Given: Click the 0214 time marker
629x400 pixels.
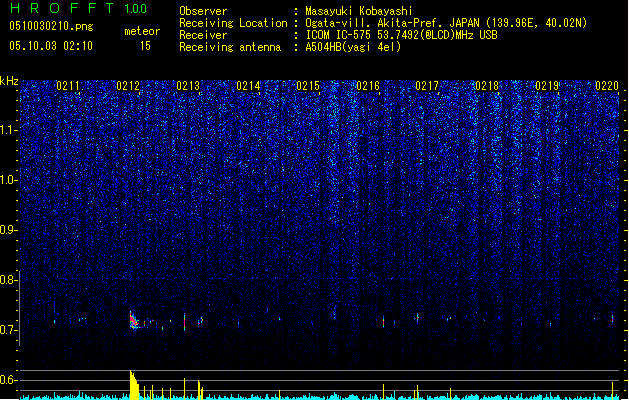Looking at the screenshot, I should point(248,86).
